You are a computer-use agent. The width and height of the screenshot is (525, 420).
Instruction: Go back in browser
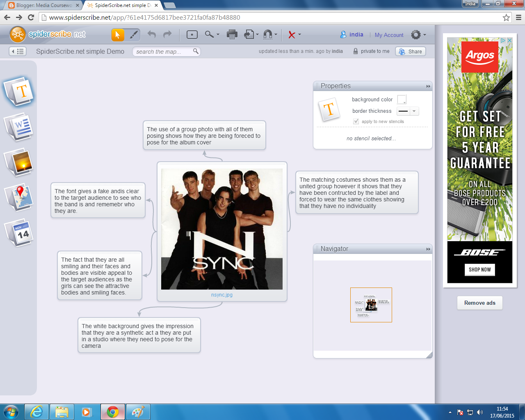(7, 17)
